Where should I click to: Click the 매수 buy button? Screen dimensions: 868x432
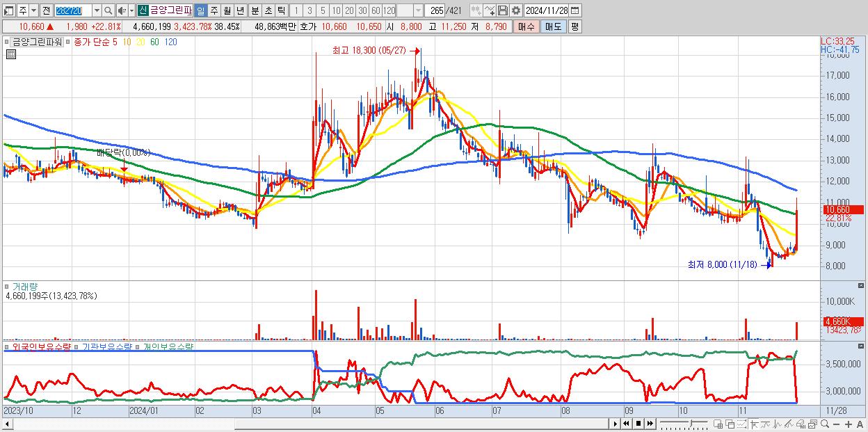pos(526,26)
